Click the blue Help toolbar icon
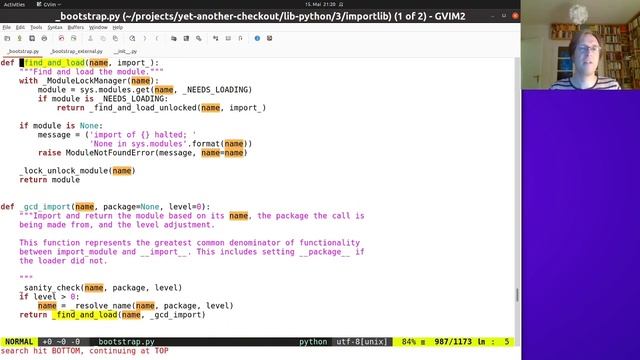 [x=257, y=38]
